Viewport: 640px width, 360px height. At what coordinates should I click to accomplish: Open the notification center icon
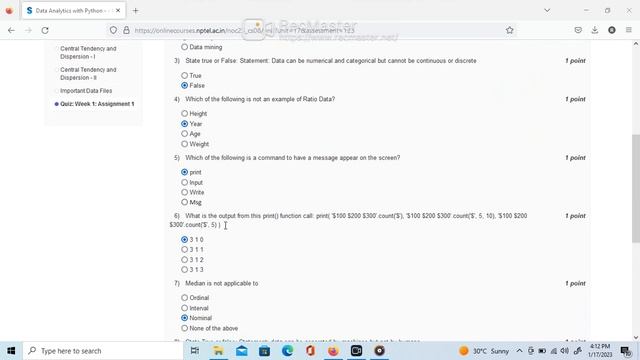pos(626,351)
